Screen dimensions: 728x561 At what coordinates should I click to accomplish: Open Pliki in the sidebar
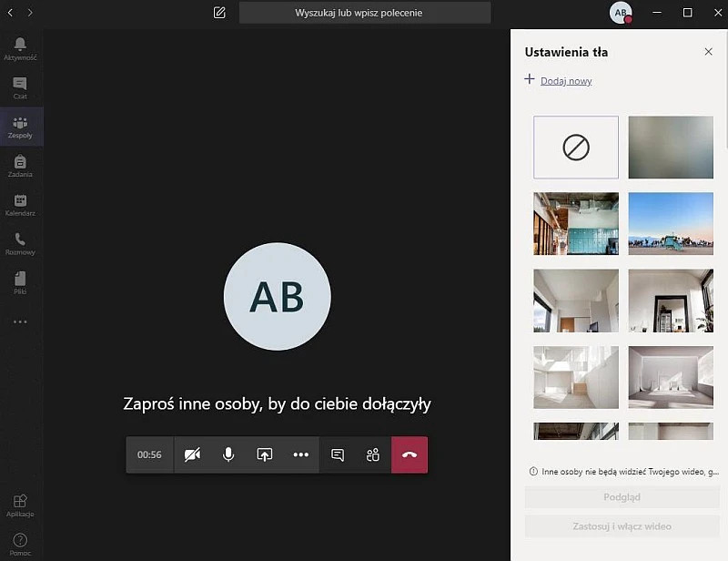(20, 283)
